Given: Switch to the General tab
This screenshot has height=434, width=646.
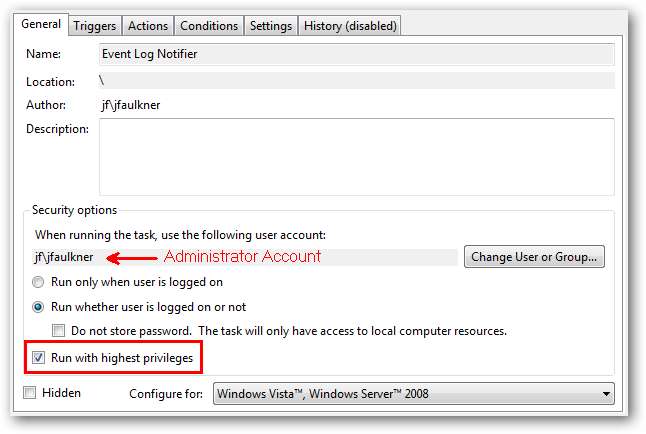Looking at the screenshot, I should click(x=41, y=24).
